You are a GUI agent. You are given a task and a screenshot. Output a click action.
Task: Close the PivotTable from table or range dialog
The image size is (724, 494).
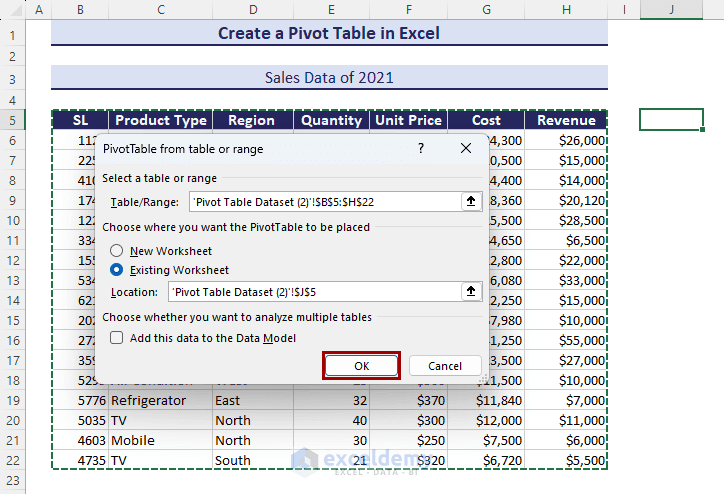tap(466, 148)
